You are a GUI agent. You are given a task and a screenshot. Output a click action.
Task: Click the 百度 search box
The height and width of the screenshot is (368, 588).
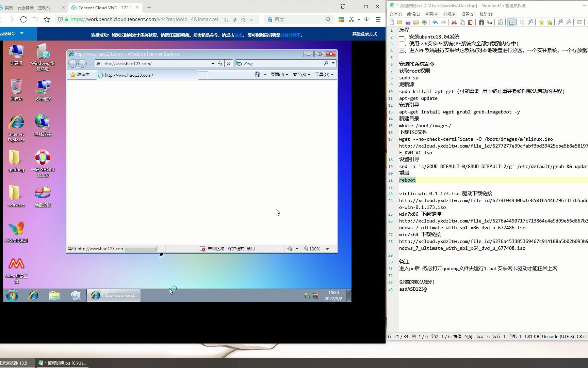pos(299,19)
